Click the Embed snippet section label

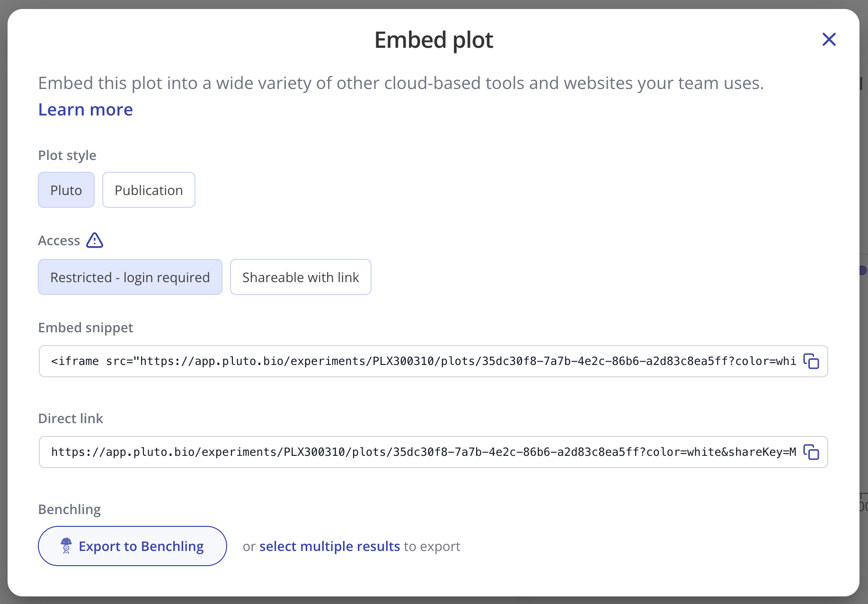tap(86, 328)
